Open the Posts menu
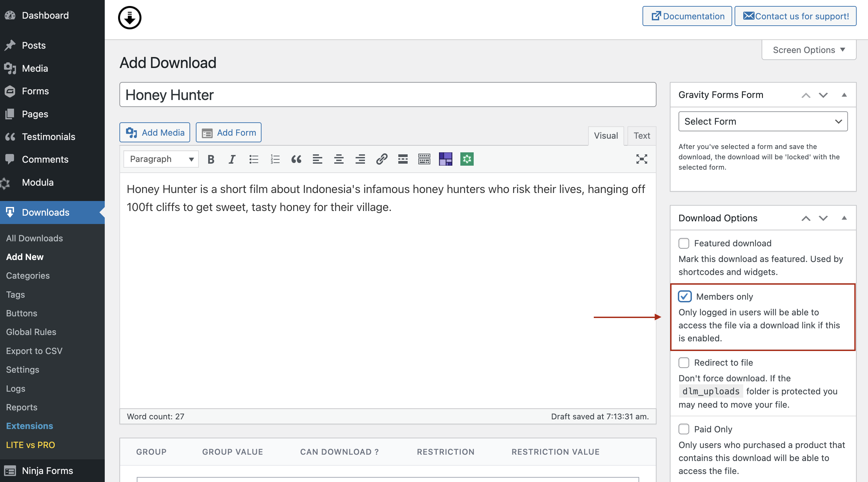 52,45
